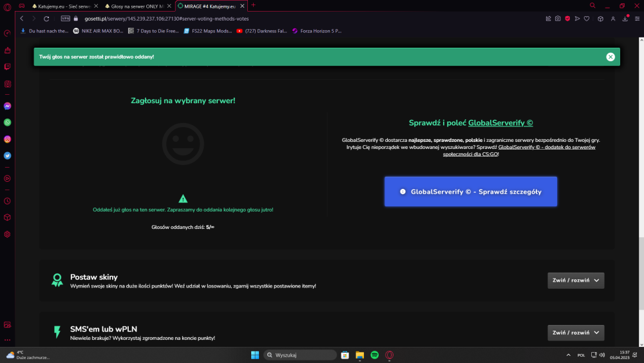Open WhatsApp in Opera sidebar
The image size is (644, 363).
click(x=7, y=123)
